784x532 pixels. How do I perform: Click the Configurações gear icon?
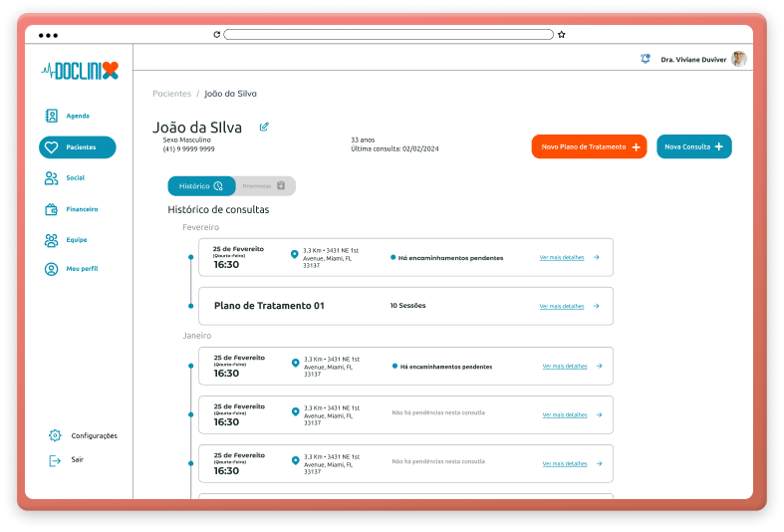tap(55, 435)
